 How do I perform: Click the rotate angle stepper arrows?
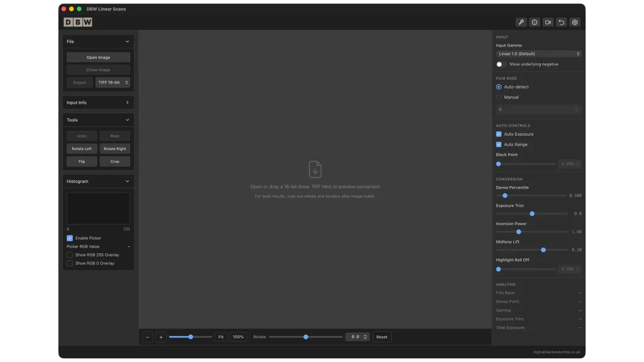click(365, 337)
